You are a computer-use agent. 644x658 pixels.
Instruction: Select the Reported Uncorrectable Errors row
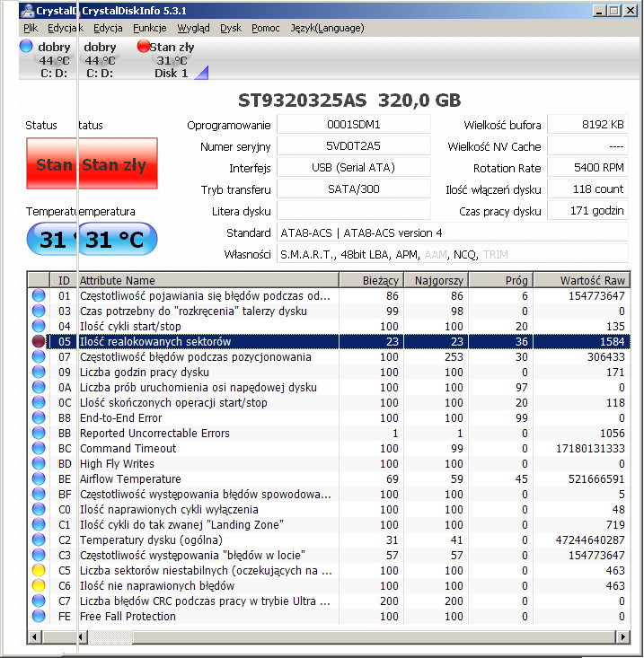(329, 433)
